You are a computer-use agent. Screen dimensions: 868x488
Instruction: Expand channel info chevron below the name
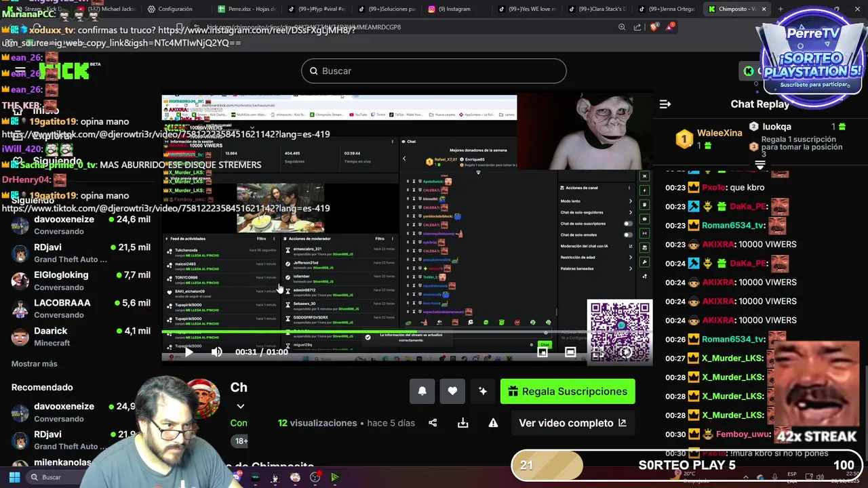click(x=240, y=406)
